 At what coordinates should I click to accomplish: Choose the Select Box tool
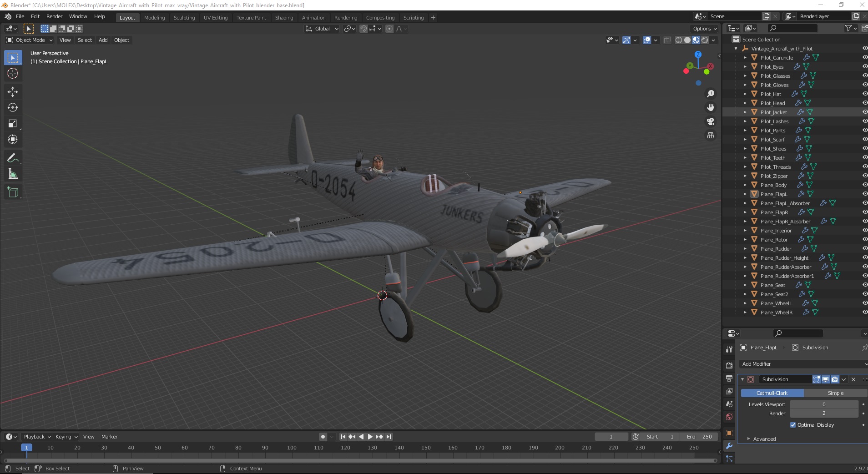(x=13, y=57)
